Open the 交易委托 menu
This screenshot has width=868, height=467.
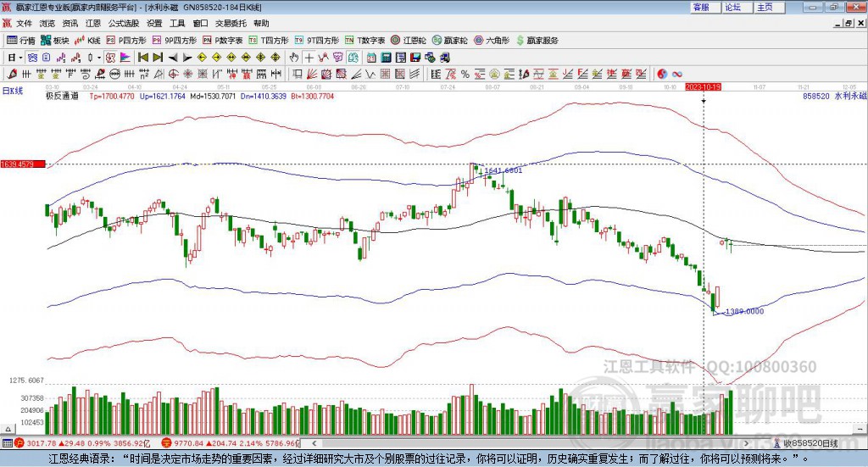click(231, 23)
